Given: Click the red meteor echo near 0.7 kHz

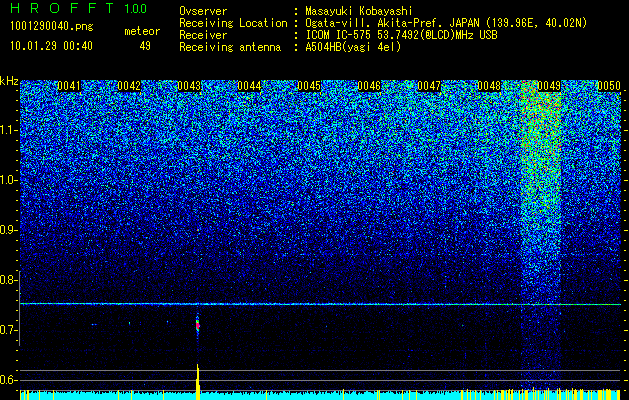Looking at the screenshot, I should 197,325.
